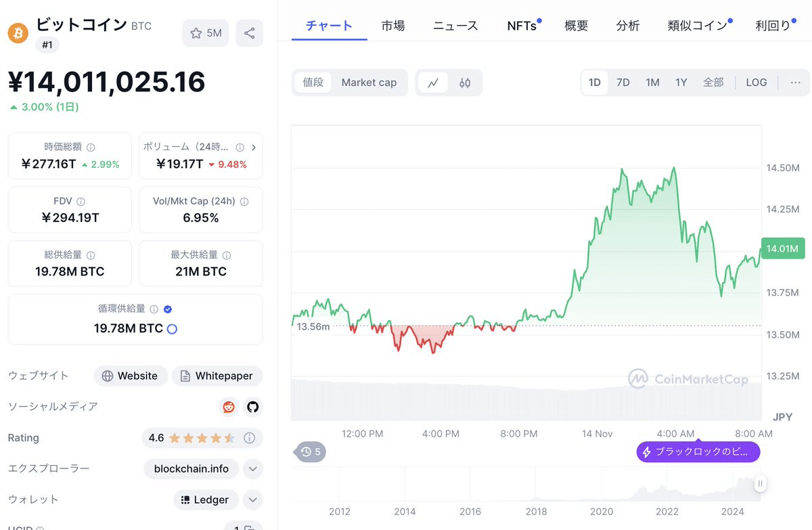This screenshot has width=812, height=530.
Task: Open Bitcoin's Reddit community icon
Action: point(229,407)
